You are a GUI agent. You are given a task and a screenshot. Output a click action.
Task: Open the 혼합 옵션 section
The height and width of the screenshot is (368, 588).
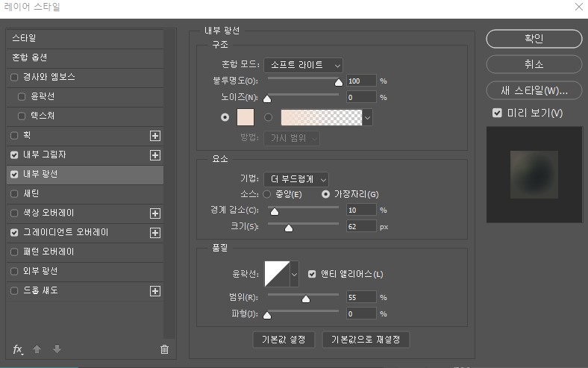pos(85,58)
